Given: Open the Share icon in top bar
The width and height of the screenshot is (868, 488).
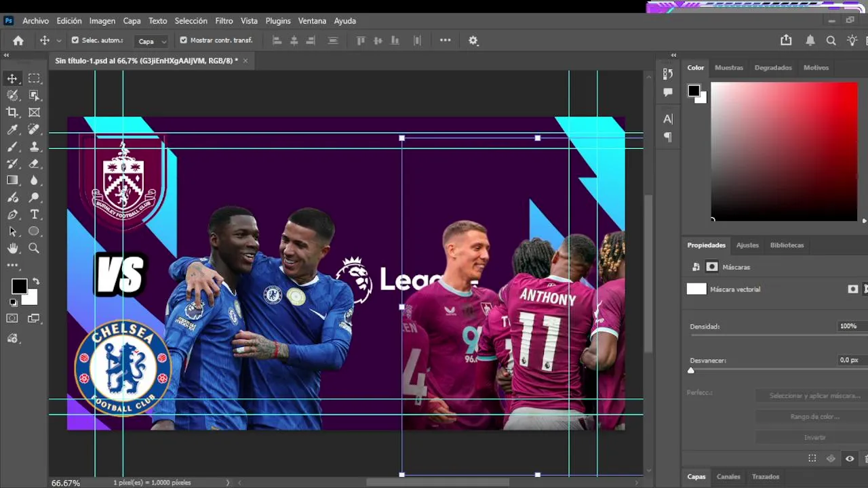Looking at the screenshot, I should click(786, 41).
